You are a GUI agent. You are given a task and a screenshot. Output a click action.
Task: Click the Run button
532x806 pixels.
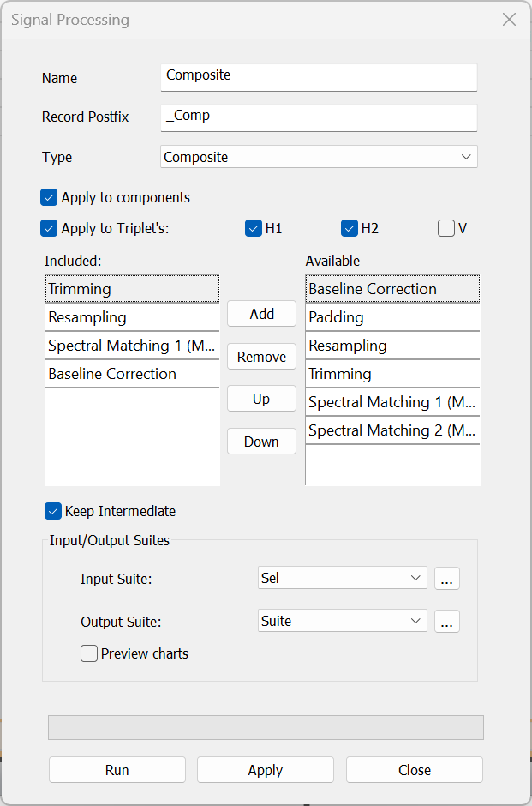(117, 770)
